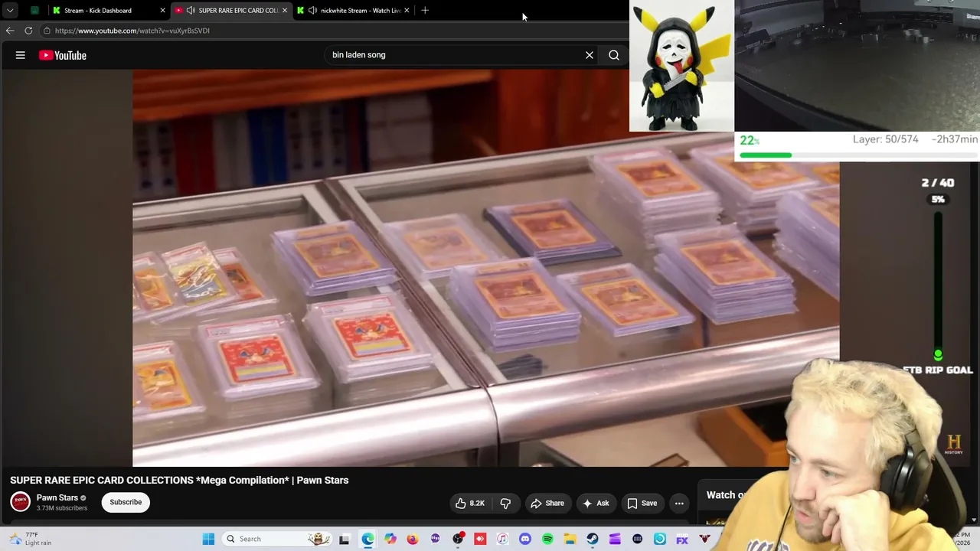Dislike the Pawn Stars video
The width and height of the screenshot is (980, 551).
pyautogui.click(x=505, y=504)
